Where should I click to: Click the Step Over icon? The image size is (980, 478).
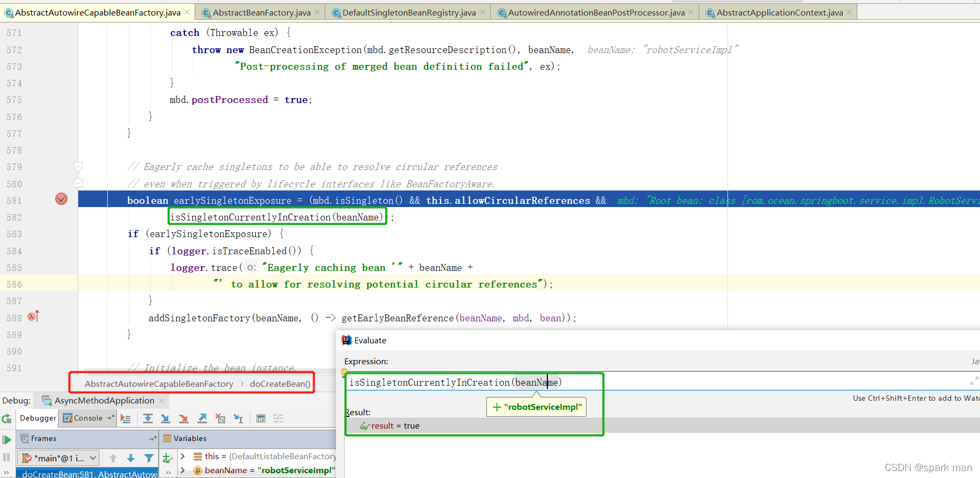point(148,418)
